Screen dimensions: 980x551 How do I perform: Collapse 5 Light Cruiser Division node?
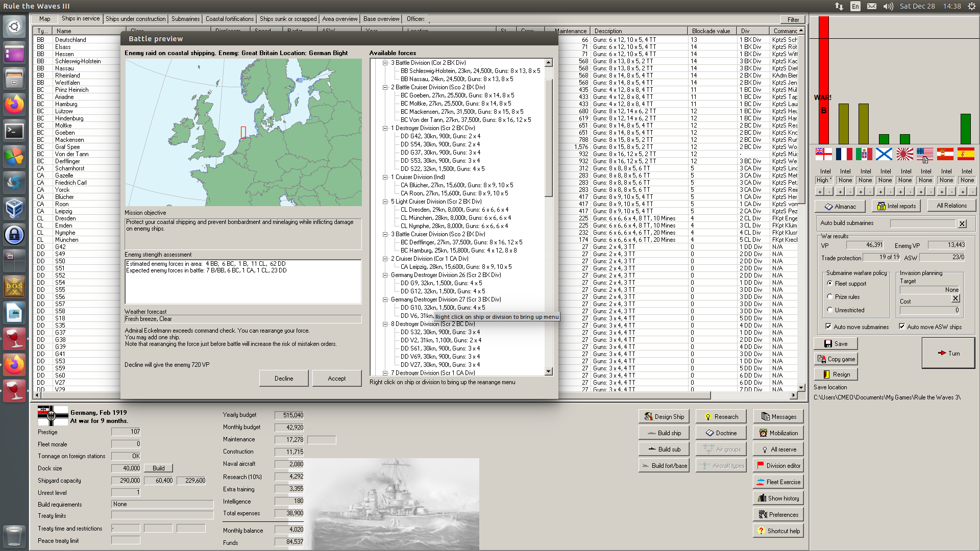tap(386, 202)
